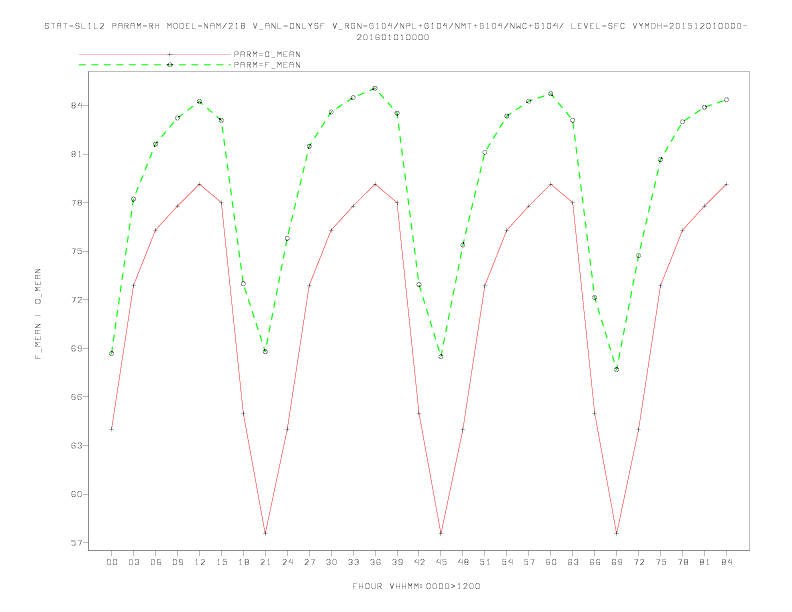
Task: Click the x-axis tick label 48
Action: click(x=463, y=562)
